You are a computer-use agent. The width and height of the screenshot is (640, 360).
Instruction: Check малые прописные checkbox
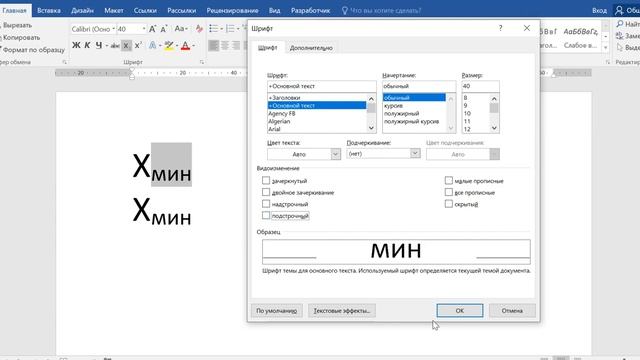point(449,180)
